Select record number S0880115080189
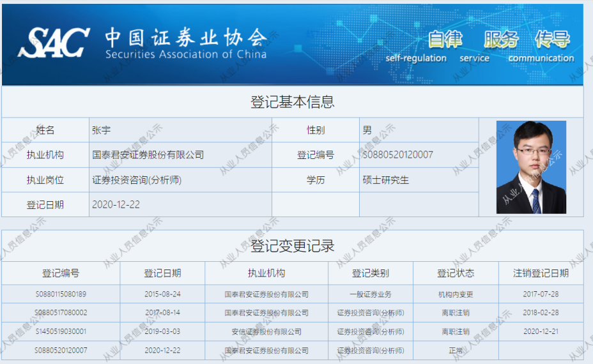This screenshot has height=364, width=593. (x=61, y=294)
